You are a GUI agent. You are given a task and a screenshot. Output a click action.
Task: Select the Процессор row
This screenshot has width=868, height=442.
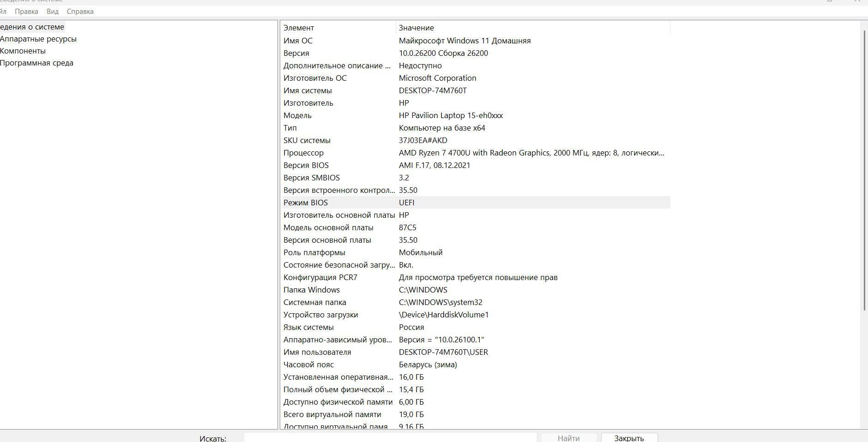coord(476,153)
